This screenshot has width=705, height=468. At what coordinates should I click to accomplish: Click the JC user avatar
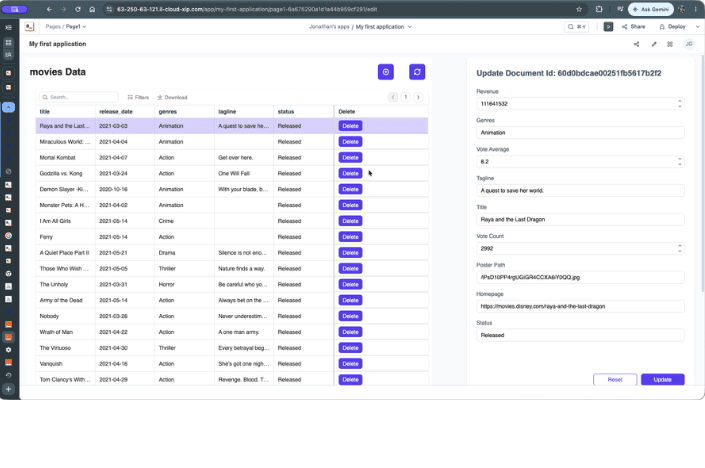tap(689, 44)
